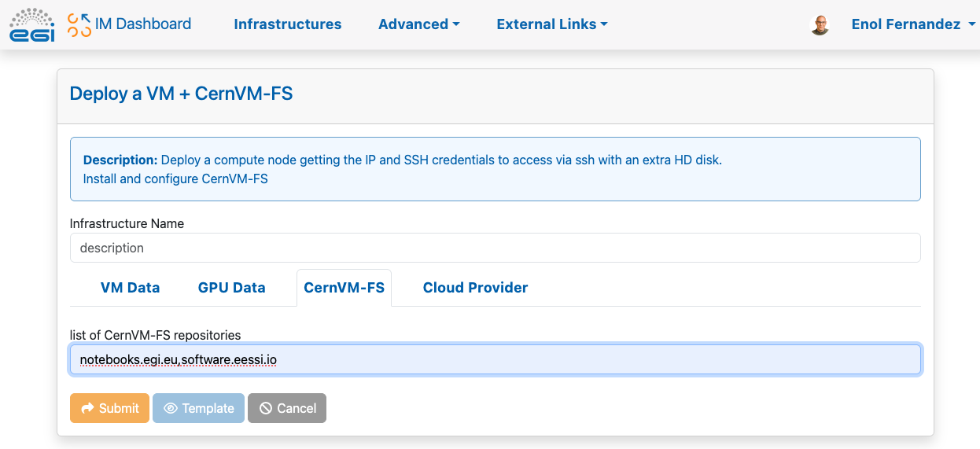The height and width of the screenshot is (449, 980).
Task: Open the Cloud Provider tab
Action: (x=475, y=288)
